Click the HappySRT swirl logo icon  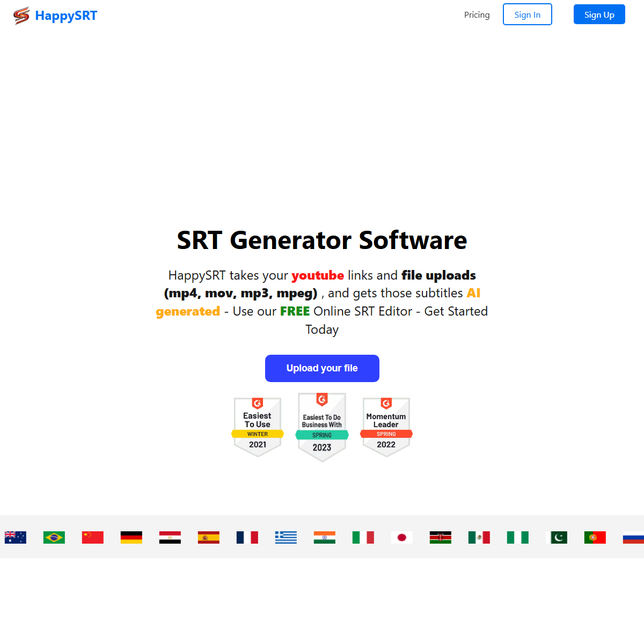(21, 16)
